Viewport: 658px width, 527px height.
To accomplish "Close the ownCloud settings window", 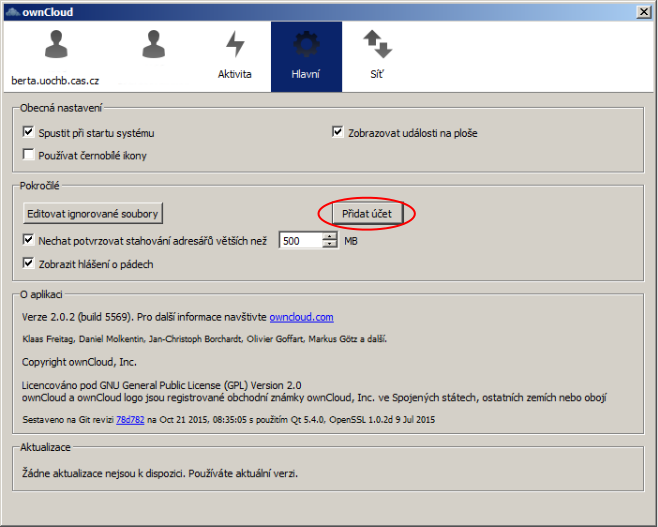I will [644, 12].
